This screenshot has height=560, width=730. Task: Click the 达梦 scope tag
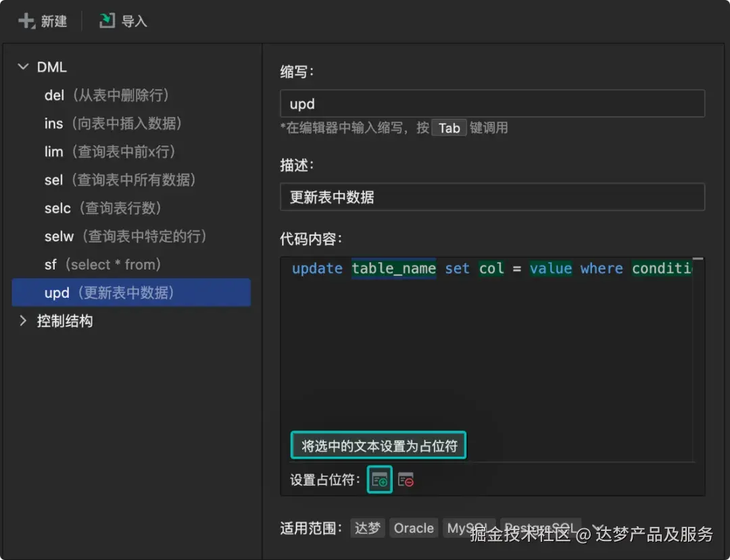click(367, 528)
